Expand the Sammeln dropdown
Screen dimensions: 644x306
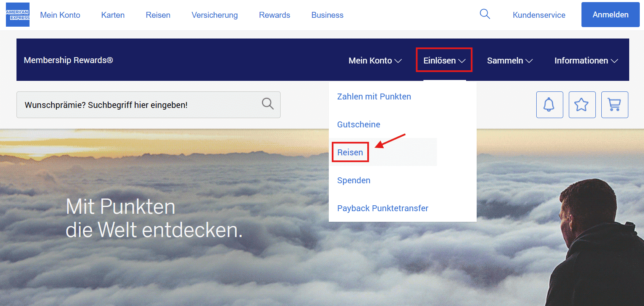pos(509,60)
